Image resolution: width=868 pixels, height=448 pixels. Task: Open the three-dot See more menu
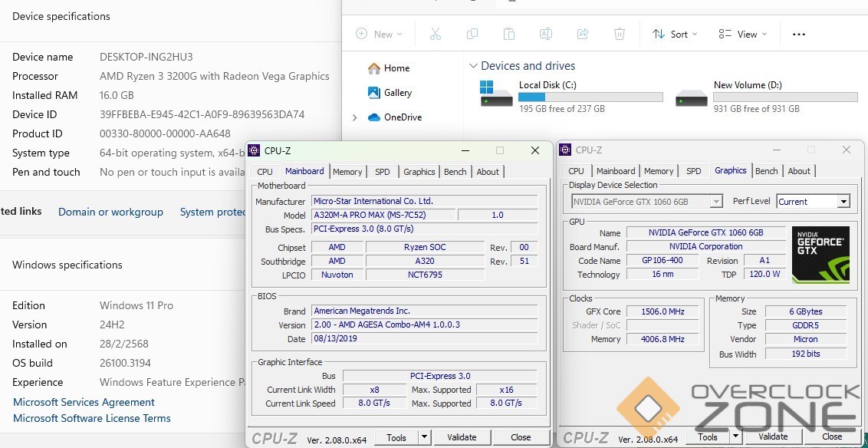coord(798,34)
